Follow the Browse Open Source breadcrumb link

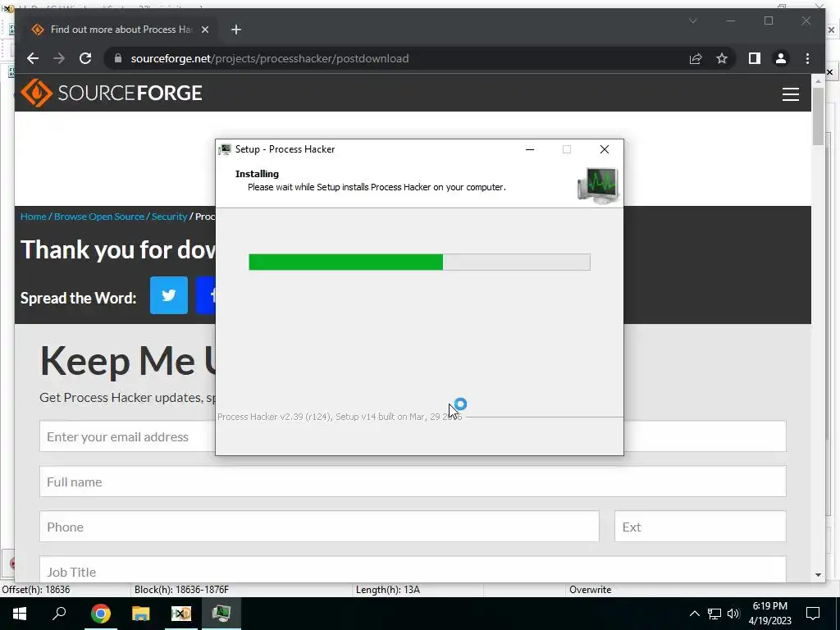[x=99, y=217]
